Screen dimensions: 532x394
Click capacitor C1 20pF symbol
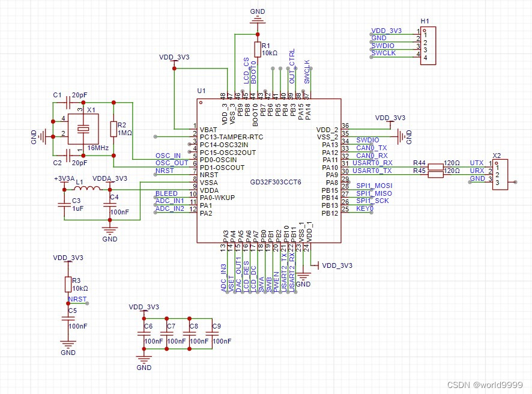click(x=68, y=103)
